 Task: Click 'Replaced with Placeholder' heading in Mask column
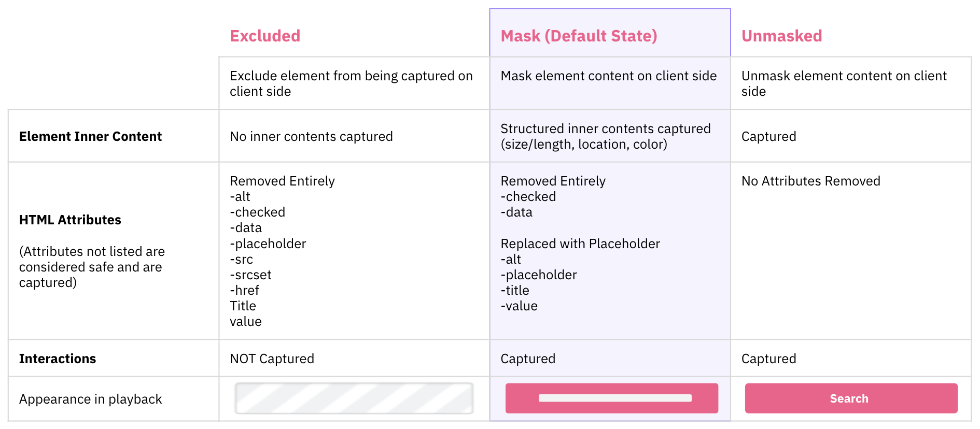580,244
